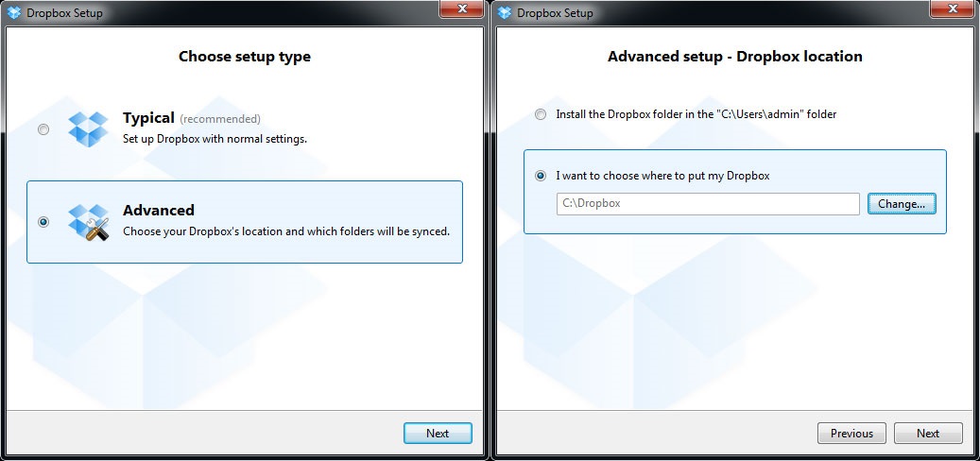This screenshot has width=980, height=461.
Task: Select the Typical setup radio button
Action: point(43,130)
